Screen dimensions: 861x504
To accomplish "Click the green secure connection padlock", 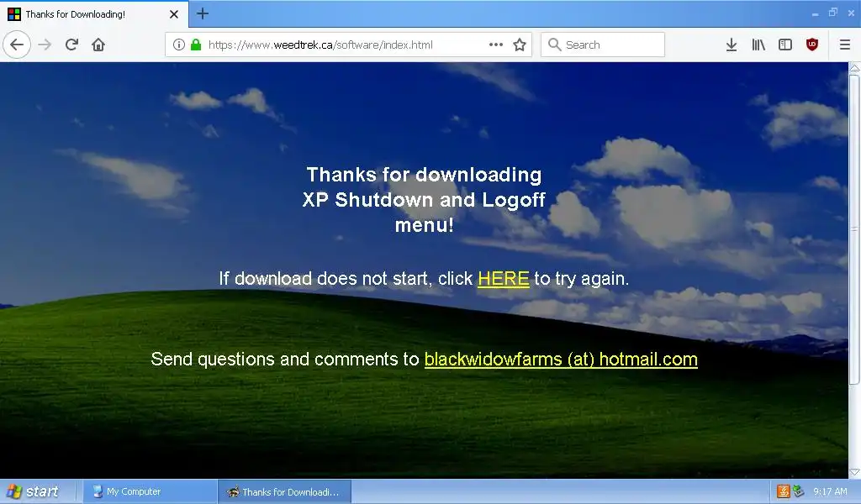I will (195, 45).
